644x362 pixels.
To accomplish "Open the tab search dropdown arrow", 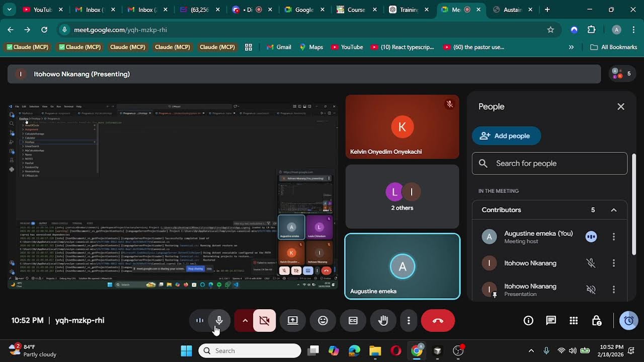I will (x=9, y=10).
